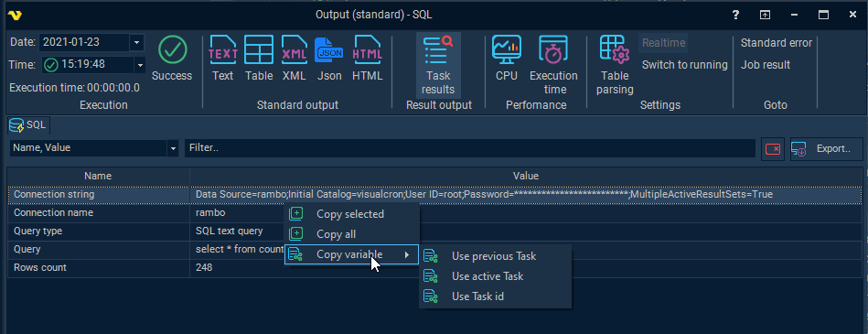Go to Job result
Viewport: 868px width, 334px height.
[x=766, y=65]
